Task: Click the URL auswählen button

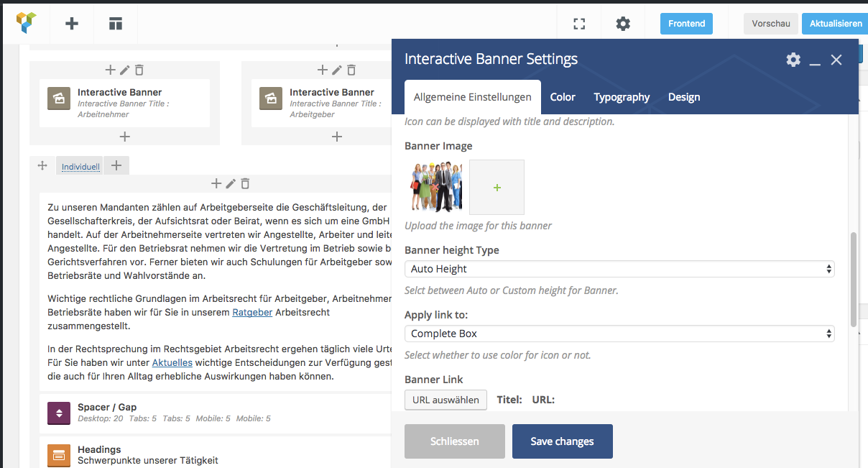Action: 445,400
